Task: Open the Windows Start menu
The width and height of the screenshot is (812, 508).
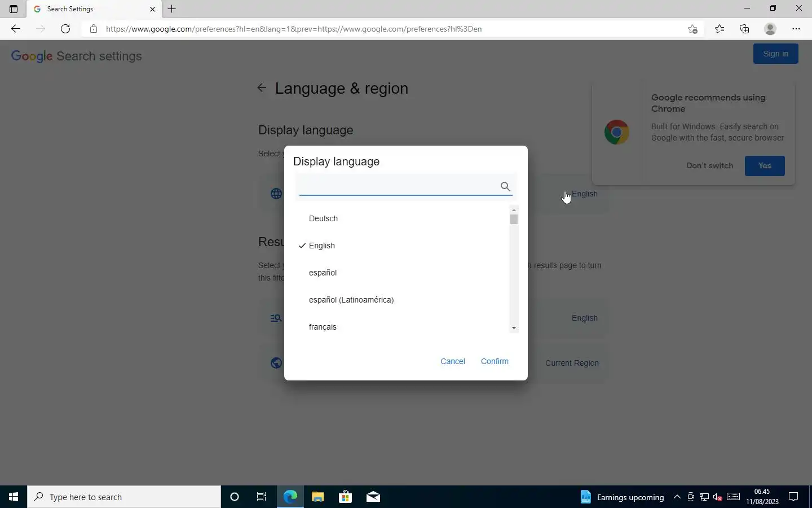Action: pos(14,497)
